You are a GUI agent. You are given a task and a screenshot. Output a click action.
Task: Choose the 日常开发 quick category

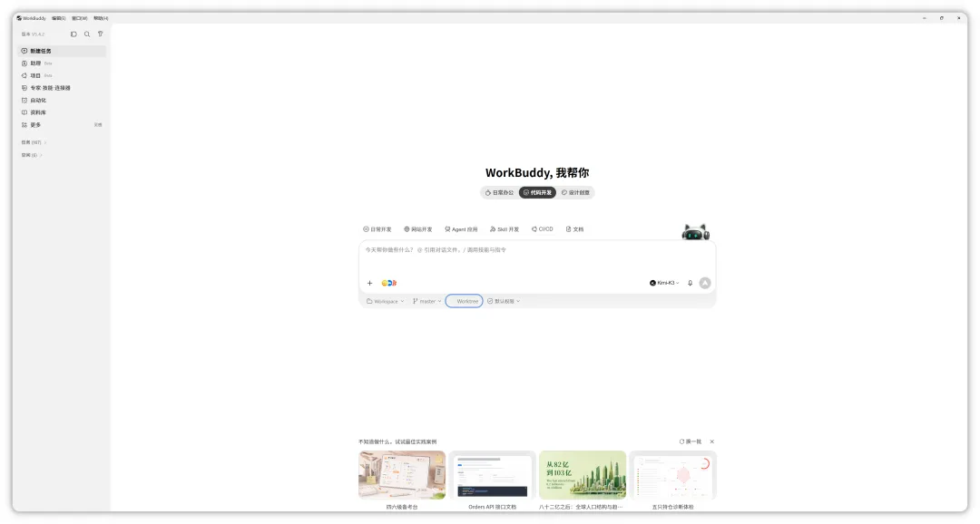[x=377, y=229]
